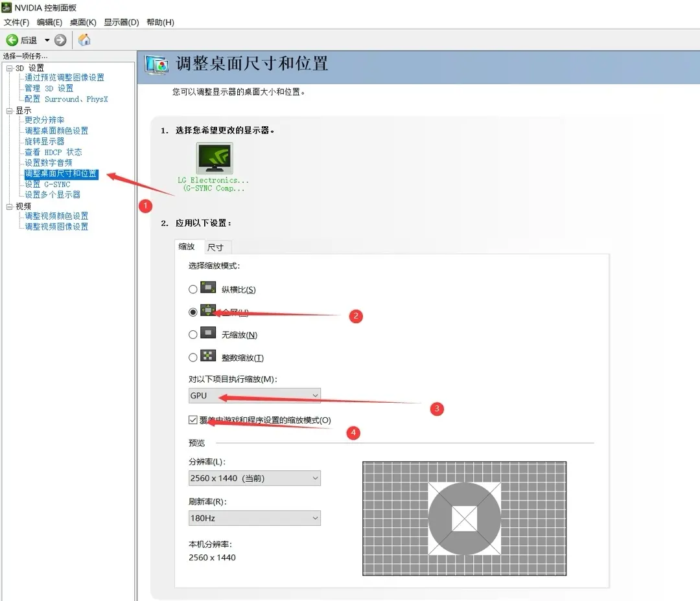The height and width of the screenshot is (601, 700).
Task: Select the LG Electronics monitor icon
Action: [x=215, y=158]
